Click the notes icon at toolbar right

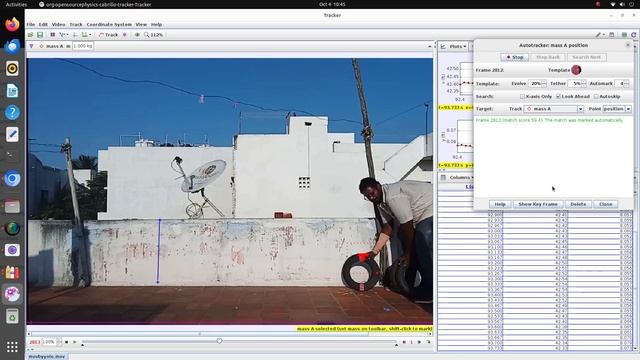pyautogui.click(x=611, y=35)
